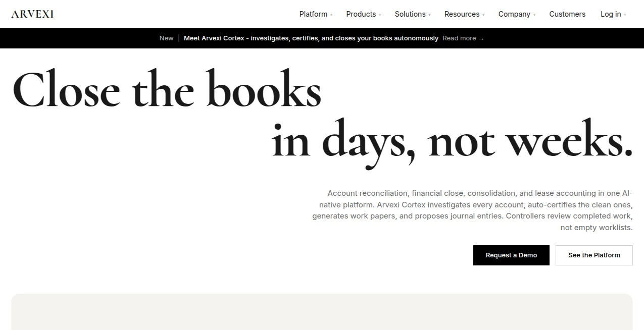Expand the Log in dropdown

[x=614, y=14]
